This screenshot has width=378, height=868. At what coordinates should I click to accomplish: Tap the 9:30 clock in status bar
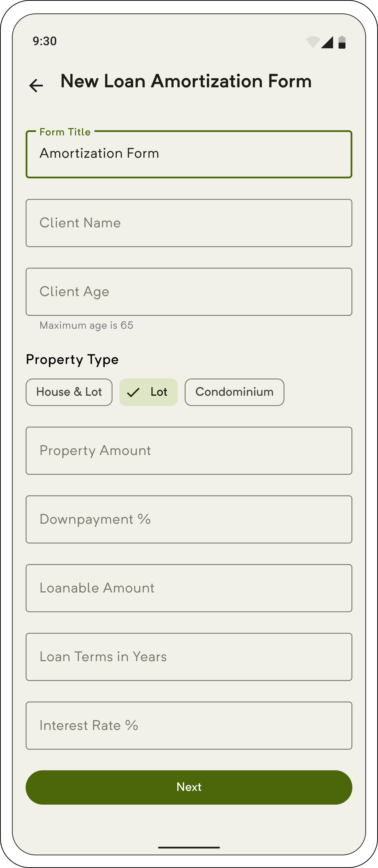coord(45,41)
